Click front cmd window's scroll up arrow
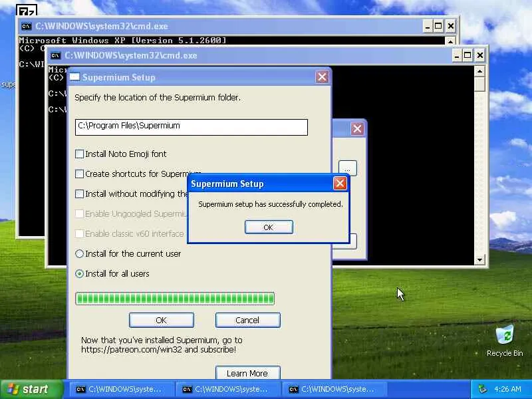Image resolution: width=532 pixels, height=399 pixels. click(x=479, y=71)
